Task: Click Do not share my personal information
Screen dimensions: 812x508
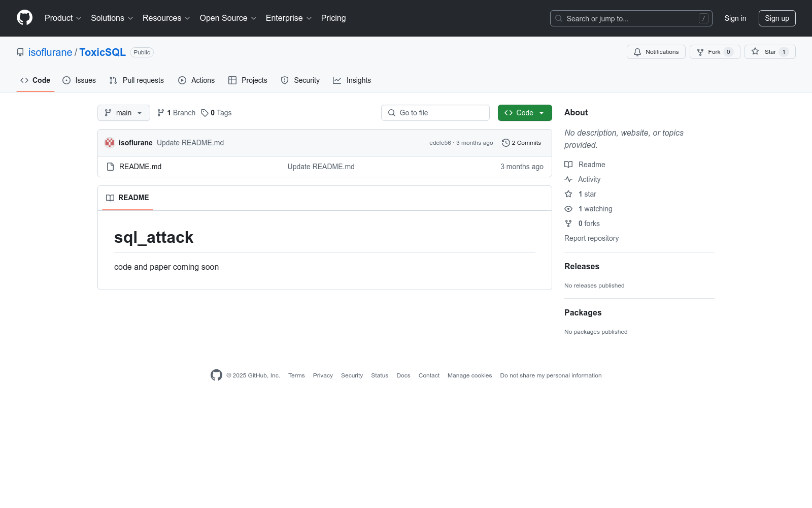Action: pyautogui.click(x=551, y=375)
